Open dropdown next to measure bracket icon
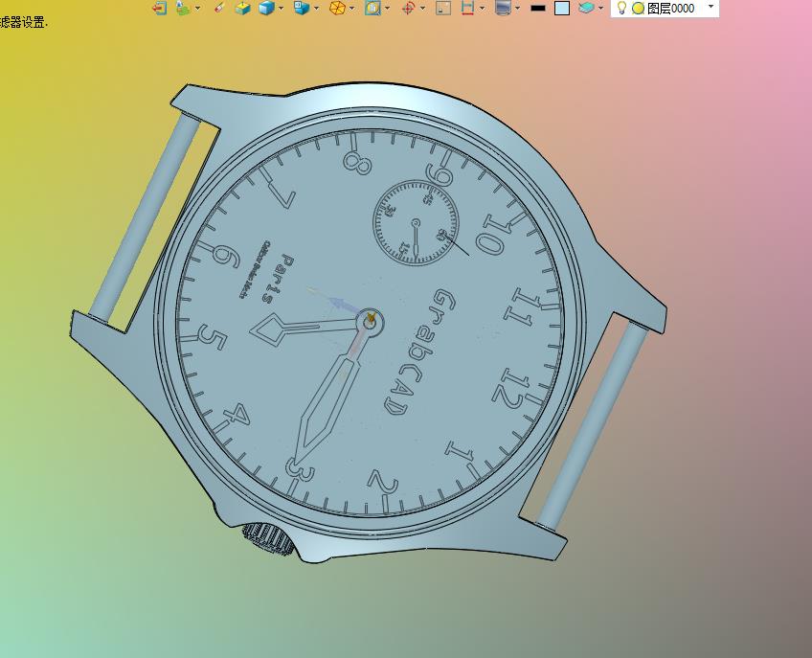The width and height of the screenshot is (812, 658). point(483,9)
